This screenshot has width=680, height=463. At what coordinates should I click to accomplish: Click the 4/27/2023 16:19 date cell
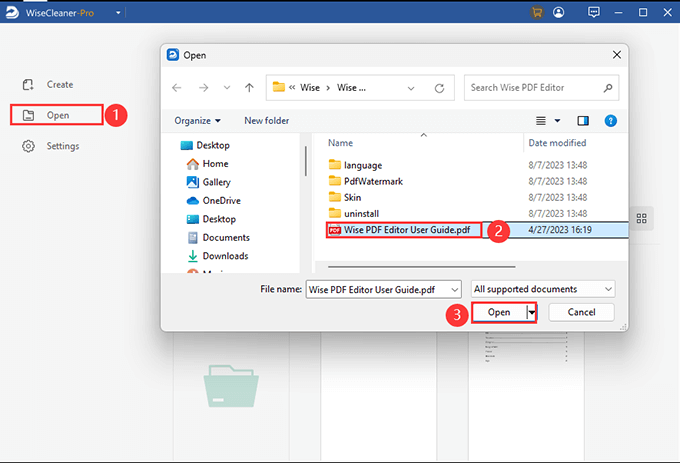click(559, 230)
